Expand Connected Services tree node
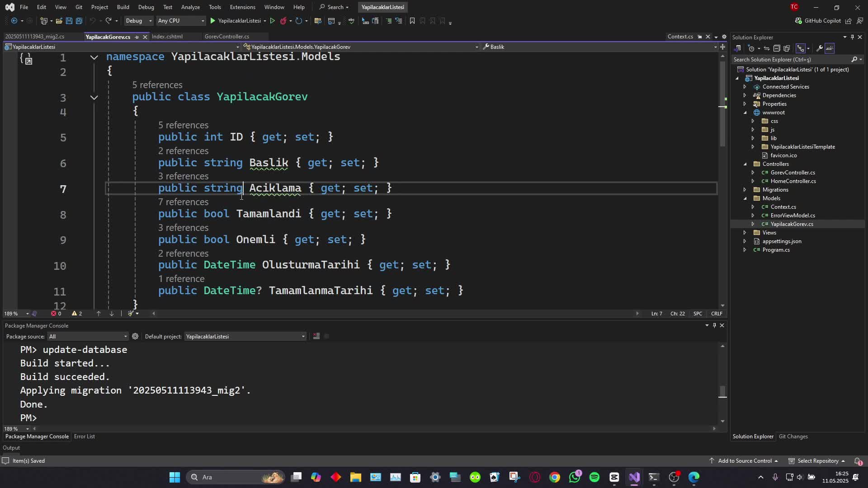This screenshot has width=868, height=488. pos(745,87)
